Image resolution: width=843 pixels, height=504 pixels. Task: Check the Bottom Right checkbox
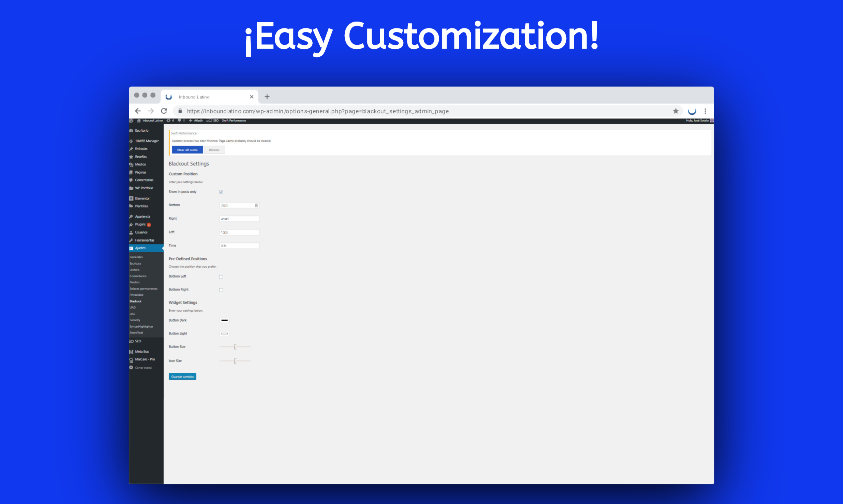pos(221,290)
